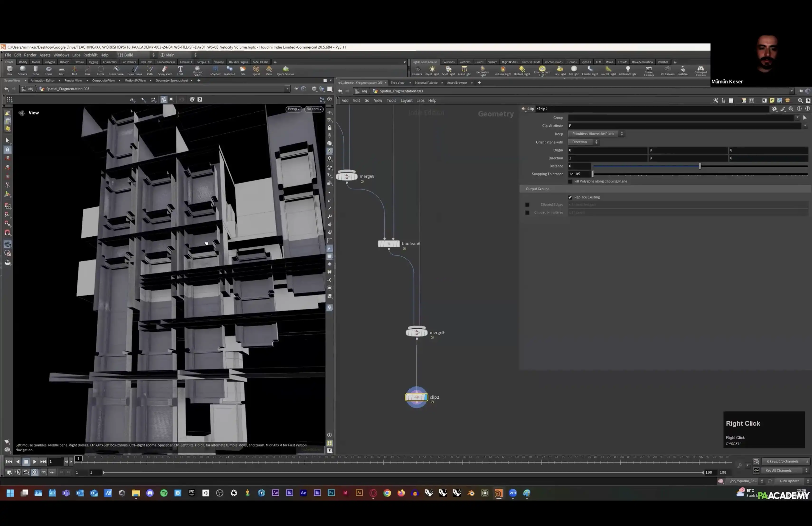This screenshot has height=526, width=812.
Task: Open Orient Plane with dropdown
Action: click(x=583, y=142)
